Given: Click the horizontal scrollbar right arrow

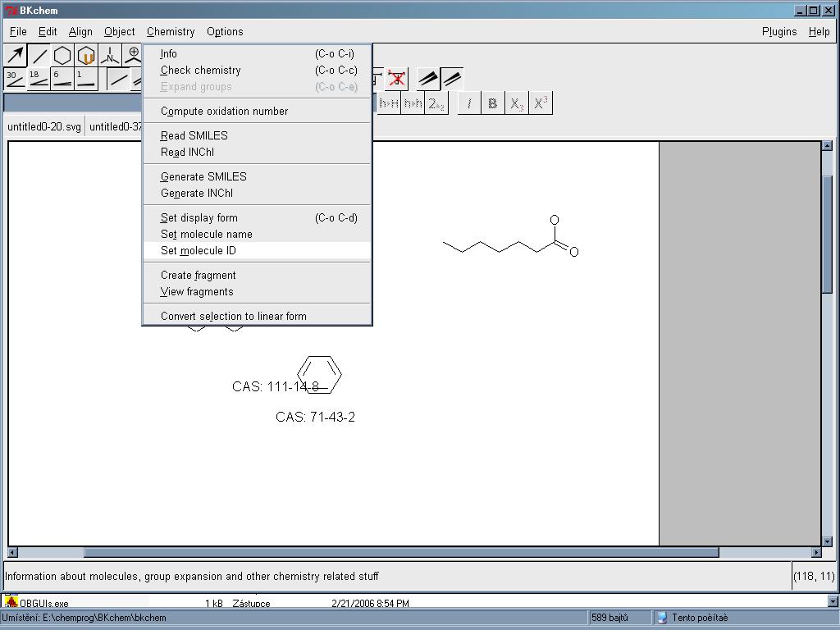Looking at the screenshot, I should (x=816, y=552).
